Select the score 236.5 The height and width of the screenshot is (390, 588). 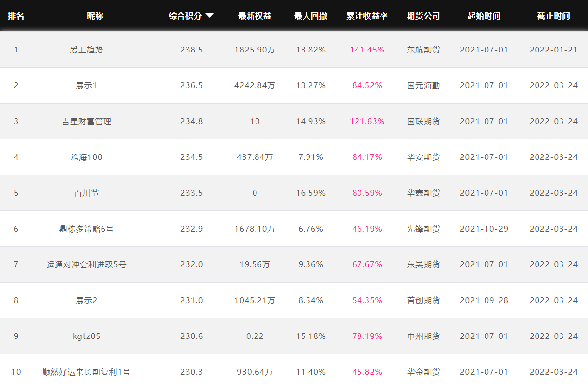pyautogui.click(x=191, y=85)
